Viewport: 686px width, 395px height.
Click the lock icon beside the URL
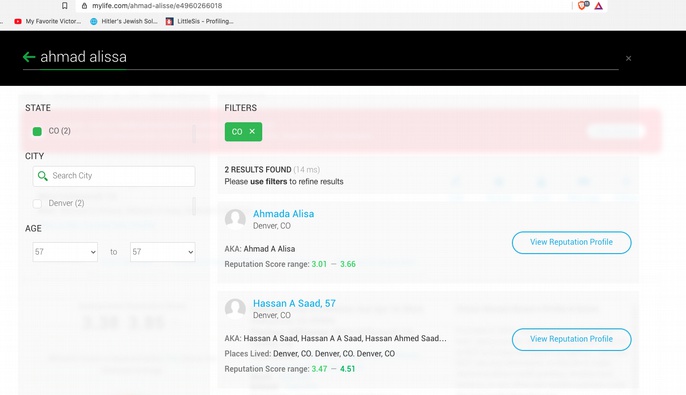coord(84,6)
